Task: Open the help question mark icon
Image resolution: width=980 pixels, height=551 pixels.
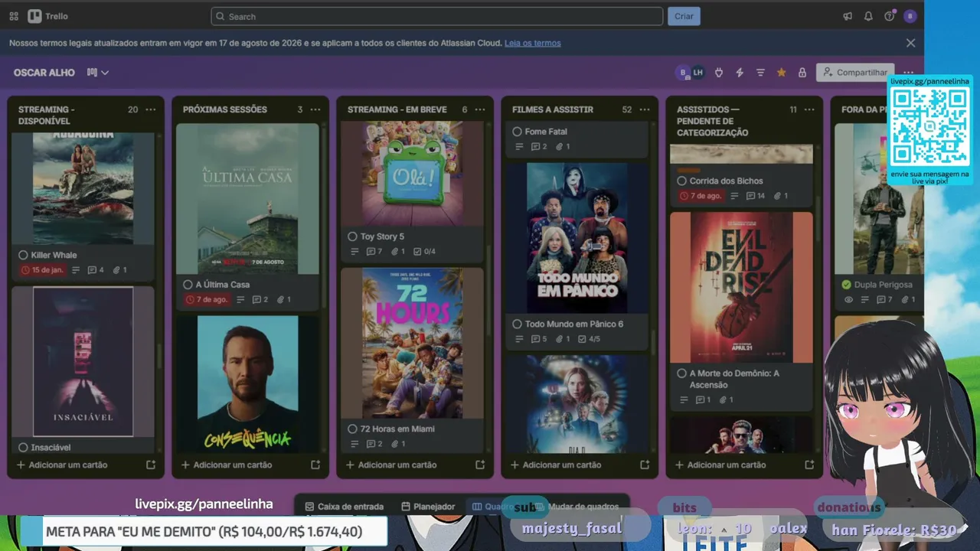Action: click(889, 16)
